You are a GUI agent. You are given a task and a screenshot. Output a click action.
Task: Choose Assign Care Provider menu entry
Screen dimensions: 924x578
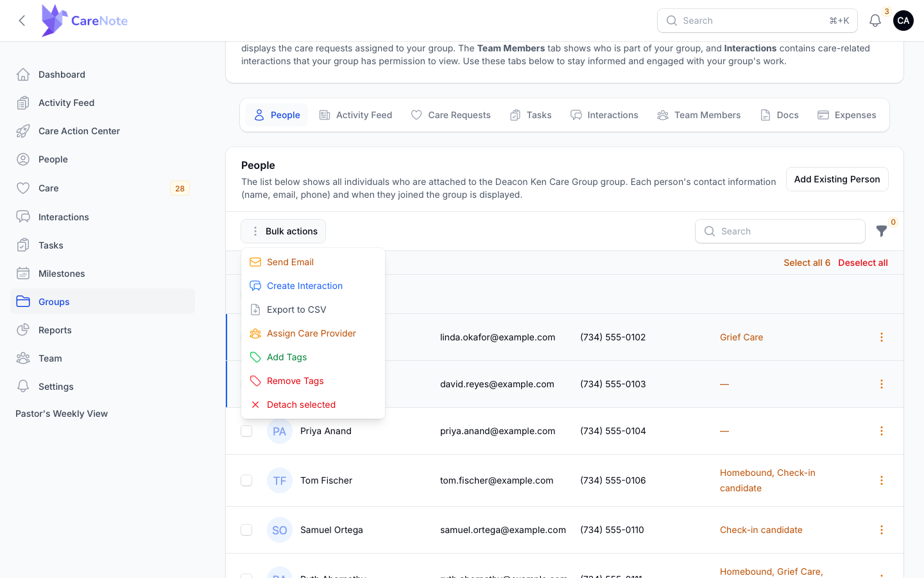[x=313, y=333]
